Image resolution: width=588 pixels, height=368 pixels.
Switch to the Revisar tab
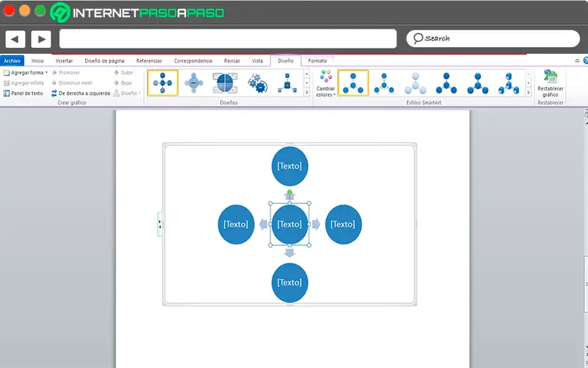click(x=232, y=61)
